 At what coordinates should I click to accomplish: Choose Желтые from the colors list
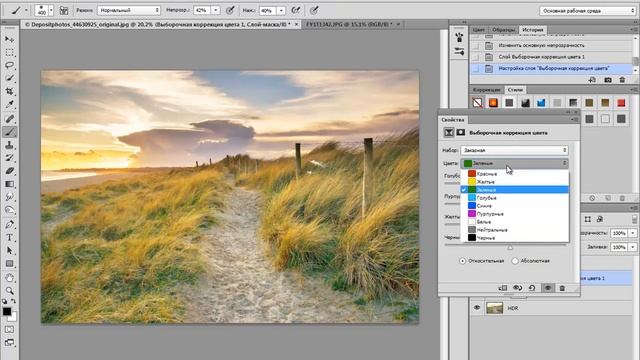514,182
